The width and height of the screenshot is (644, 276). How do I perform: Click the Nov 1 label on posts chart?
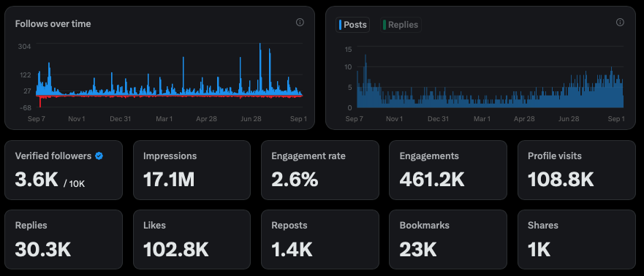[x=394, y=119]
